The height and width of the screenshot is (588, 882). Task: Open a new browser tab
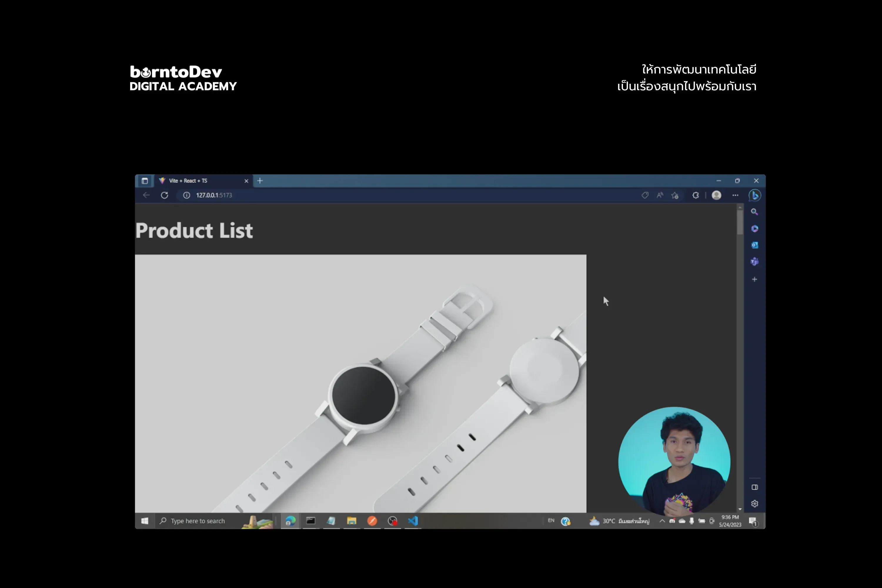point(260,181)
